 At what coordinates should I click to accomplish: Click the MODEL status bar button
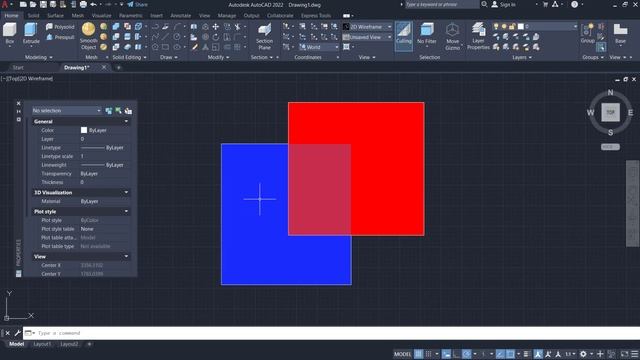coord(402,354)
